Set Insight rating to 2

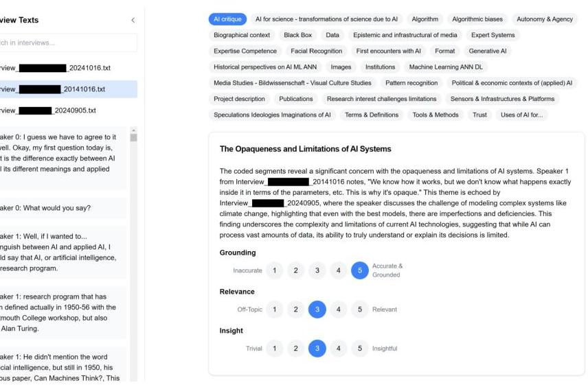click(x=296, y=349)
